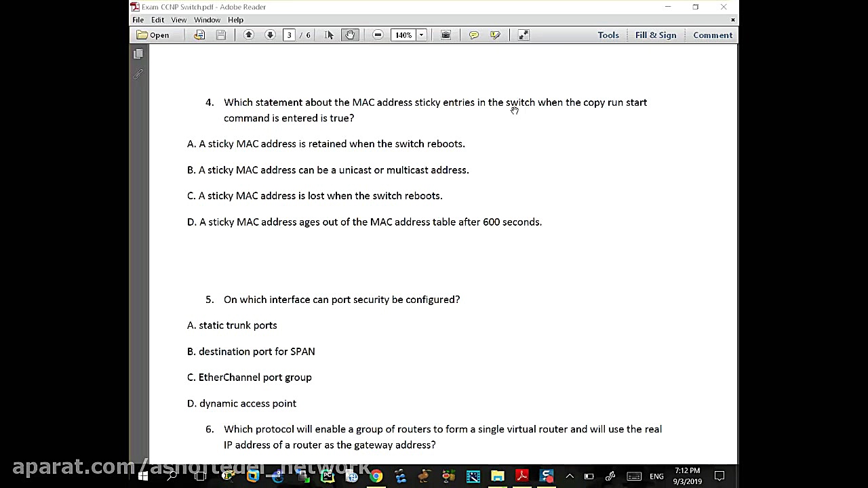Open Task View on the taskbar
The width and height of the screenshot is (868, 488).
point(200,476)
